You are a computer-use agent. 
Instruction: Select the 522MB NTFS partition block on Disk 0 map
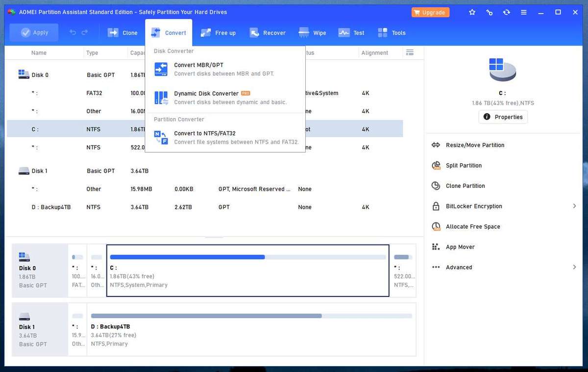click(x=403, y=271)
